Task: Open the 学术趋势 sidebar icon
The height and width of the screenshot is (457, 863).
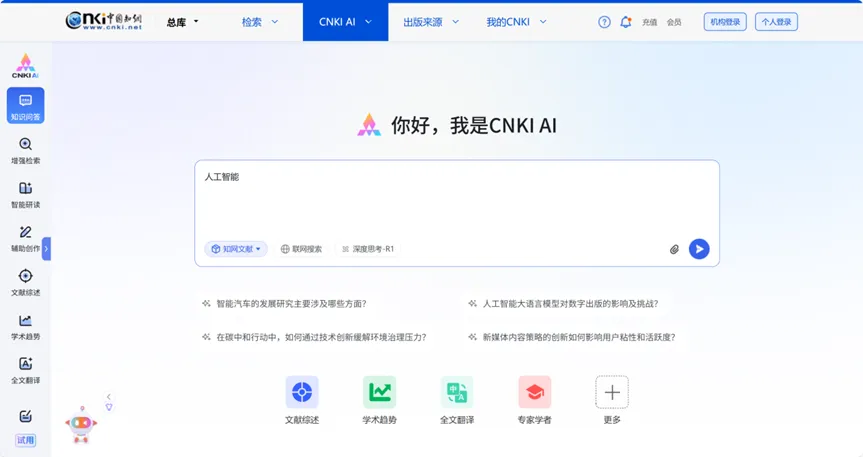Action: coord(25,327)
